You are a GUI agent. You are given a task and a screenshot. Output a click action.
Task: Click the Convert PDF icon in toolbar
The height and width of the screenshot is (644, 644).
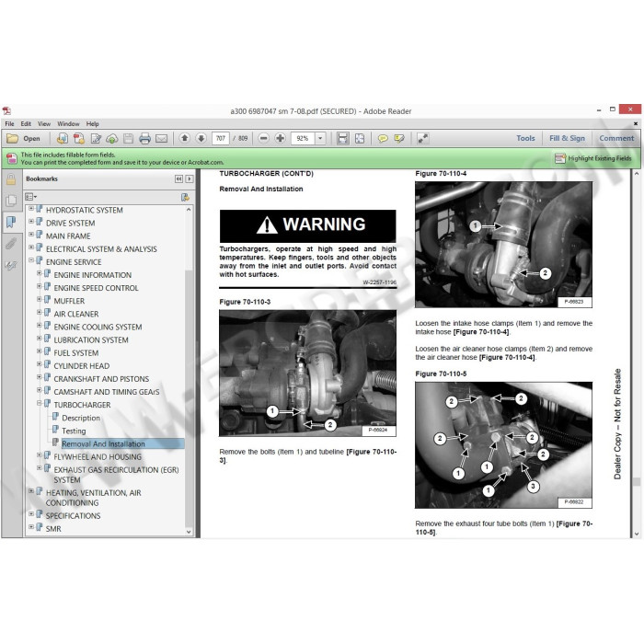click(x=79, y=138)
